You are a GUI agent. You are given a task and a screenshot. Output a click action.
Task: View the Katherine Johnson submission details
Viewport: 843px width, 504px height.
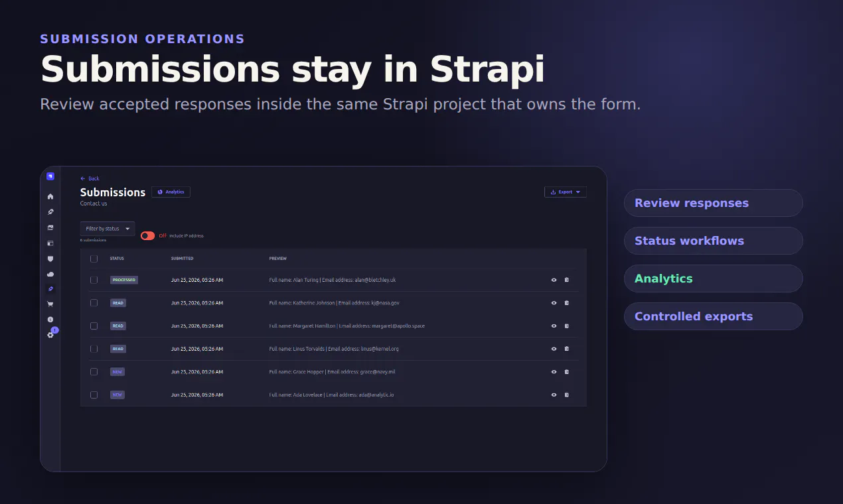554,303
